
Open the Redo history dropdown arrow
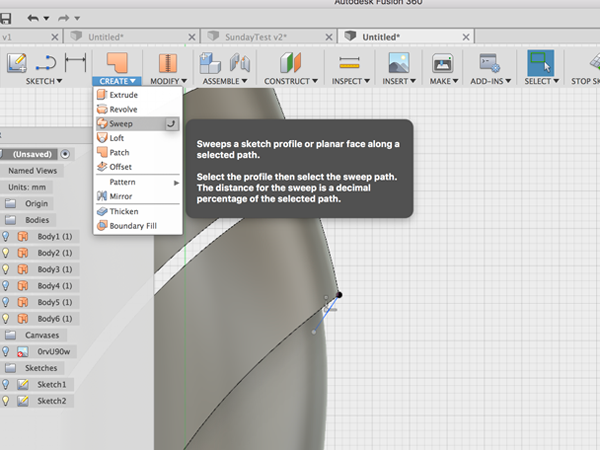(77, 18)
